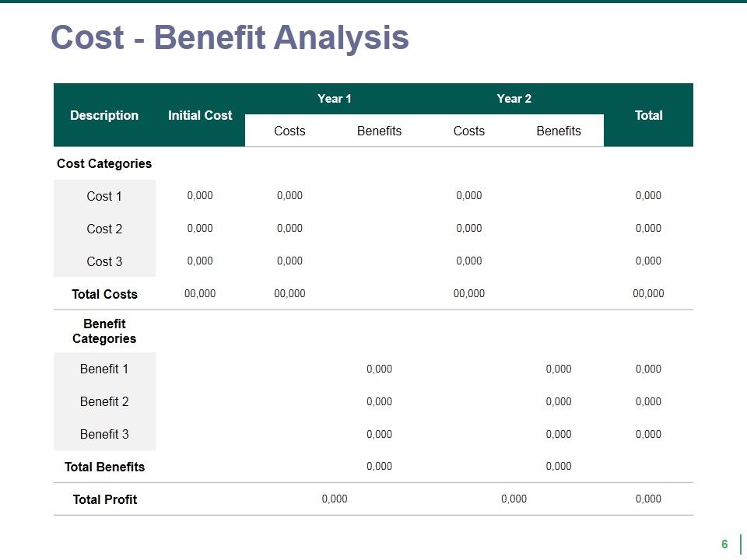The image size is (747, 560).
Task: Click Total Benefits' Year 1 Benefits value
Action: point(379,466)
